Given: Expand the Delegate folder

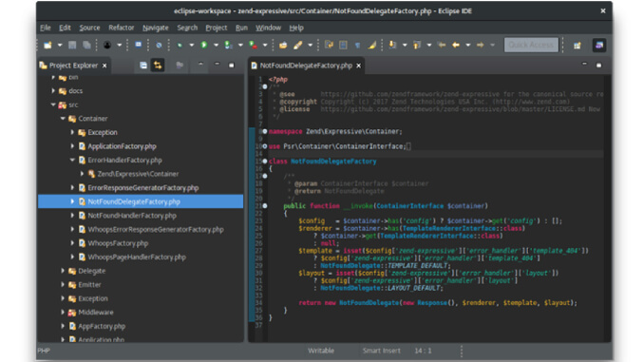Looking at the screenshot, I should [x=63, y=271].
